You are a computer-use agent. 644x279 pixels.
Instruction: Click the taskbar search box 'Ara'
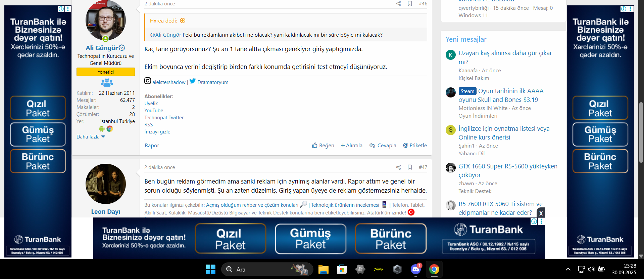tap(267, 269)
